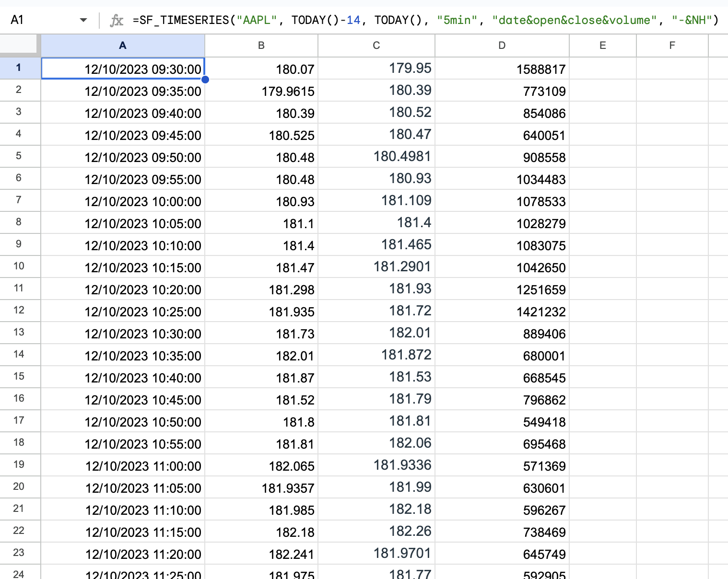This screenshot has height=579, width=728.
Task: Select close price cell 179.95
Action: [x=376, y=69]
